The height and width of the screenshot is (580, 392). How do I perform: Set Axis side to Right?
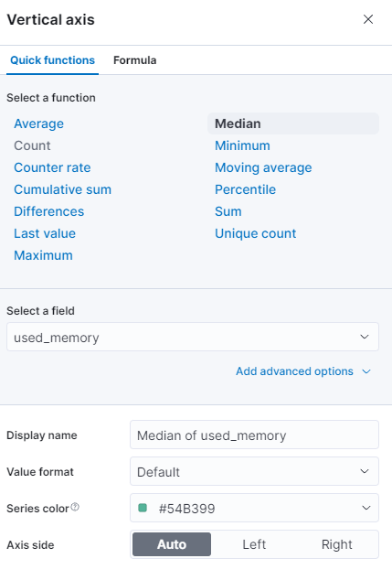(336, 544)
